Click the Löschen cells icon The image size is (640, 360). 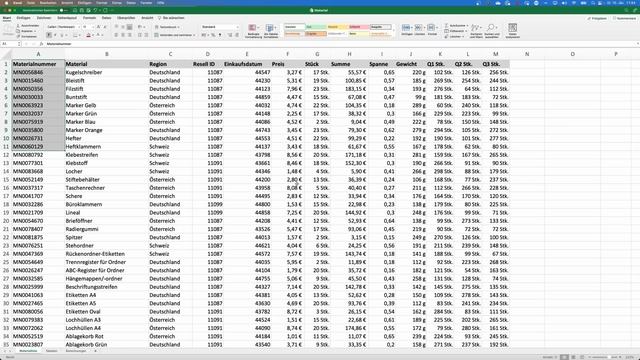419,29
